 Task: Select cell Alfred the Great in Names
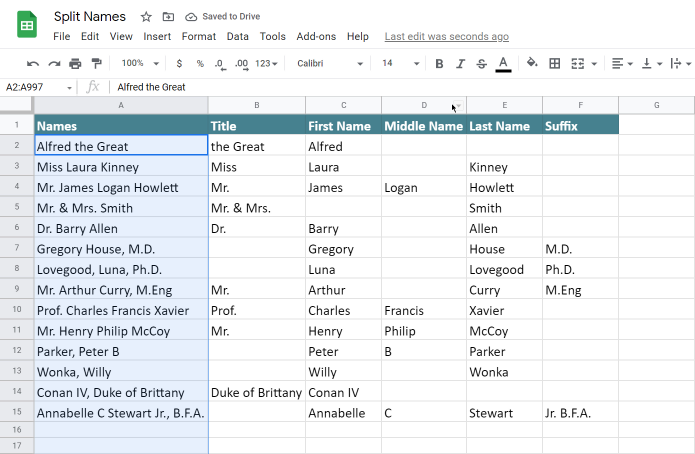(x=121, y=145)
